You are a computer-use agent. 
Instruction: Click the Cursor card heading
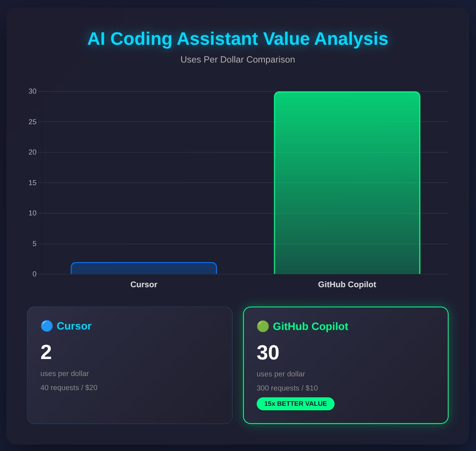point(74,326)
